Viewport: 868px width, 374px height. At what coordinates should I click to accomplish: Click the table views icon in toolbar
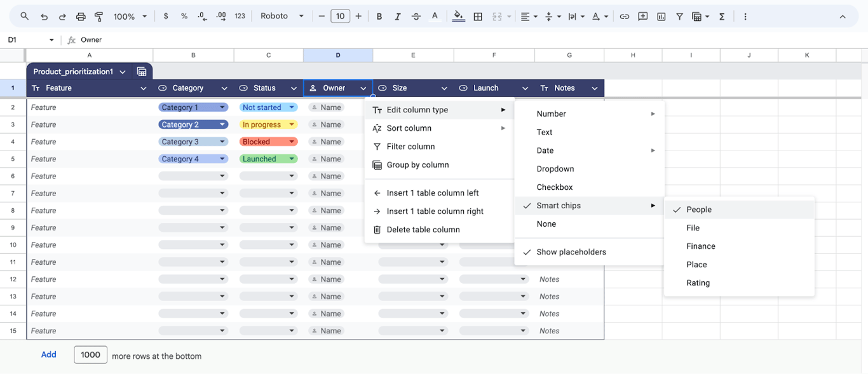click(x=700, y=17)
